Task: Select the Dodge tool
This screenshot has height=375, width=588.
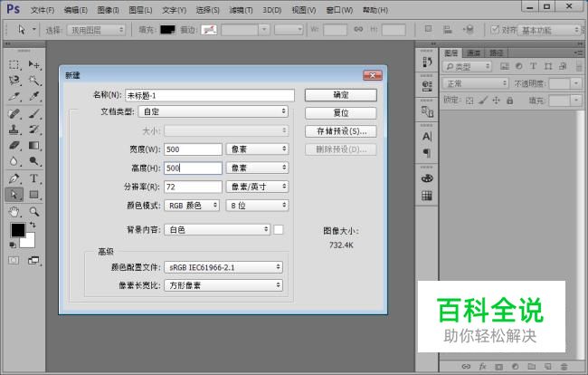Action: point(34,161)
